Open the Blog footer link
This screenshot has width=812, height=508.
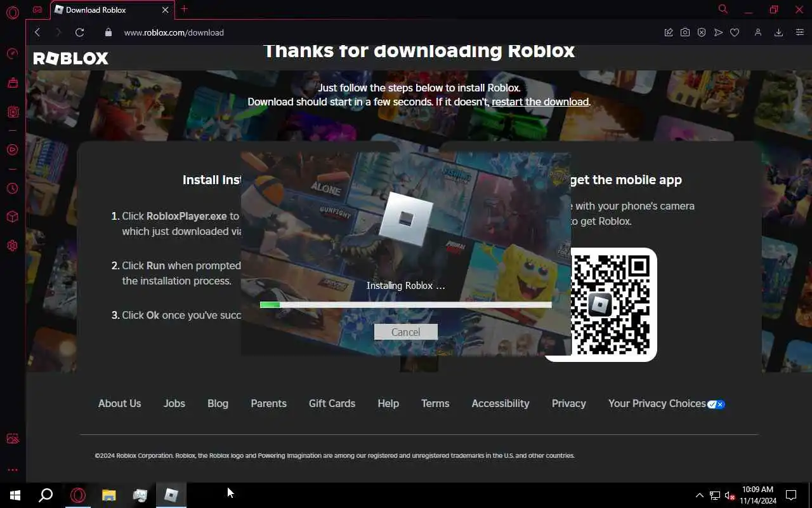pos(218,403)
